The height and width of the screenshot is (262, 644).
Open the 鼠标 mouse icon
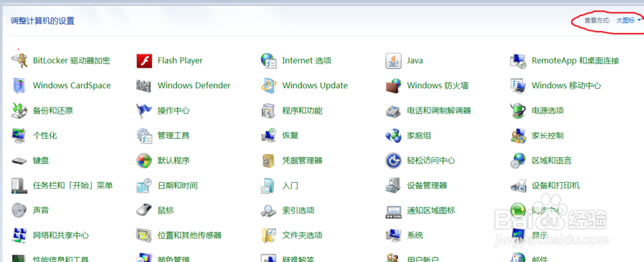(144, 211)
